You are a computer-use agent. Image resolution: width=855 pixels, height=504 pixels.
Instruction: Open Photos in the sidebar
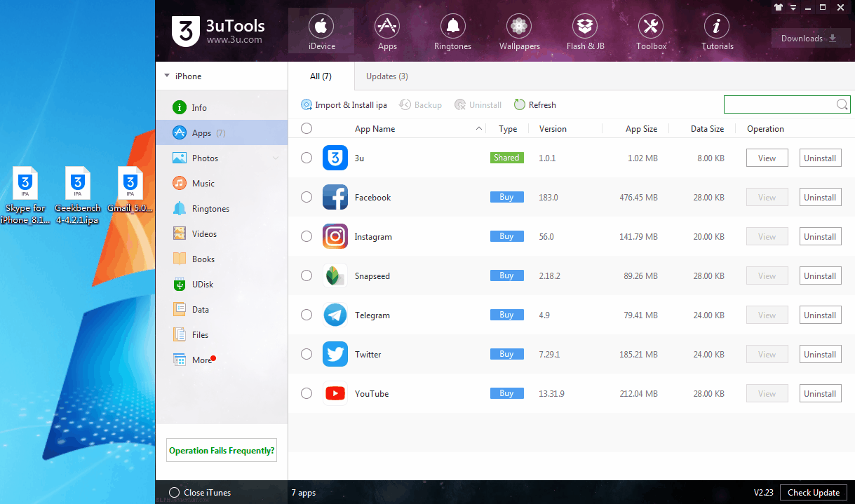click(222, 158)
